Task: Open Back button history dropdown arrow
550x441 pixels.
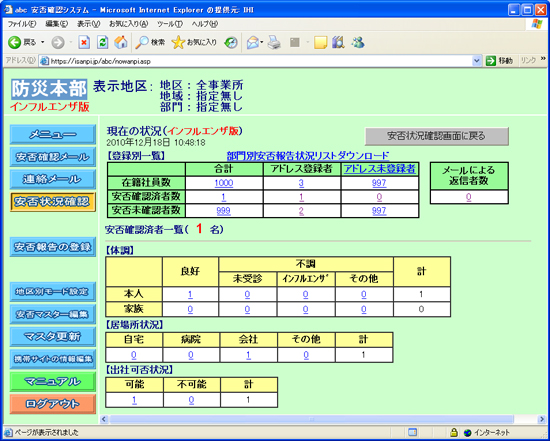Action: (x=43, y=42)
